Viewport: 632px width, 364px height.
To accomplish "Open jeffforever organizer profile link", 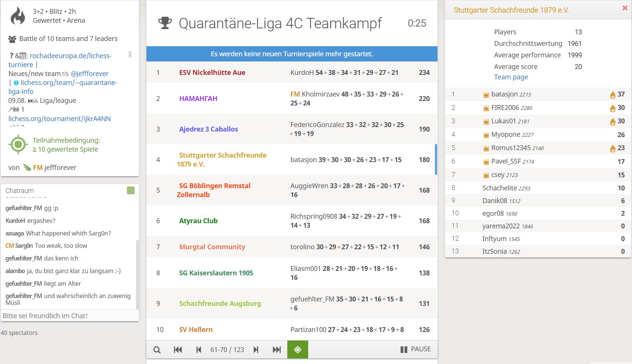I will (x=60, y=167).
